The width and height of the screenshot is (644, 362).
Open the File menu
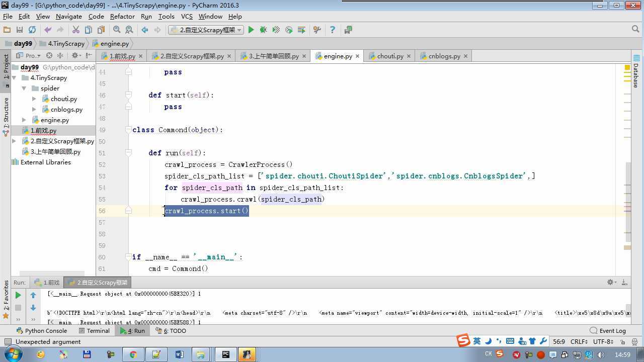coord(8,16)
